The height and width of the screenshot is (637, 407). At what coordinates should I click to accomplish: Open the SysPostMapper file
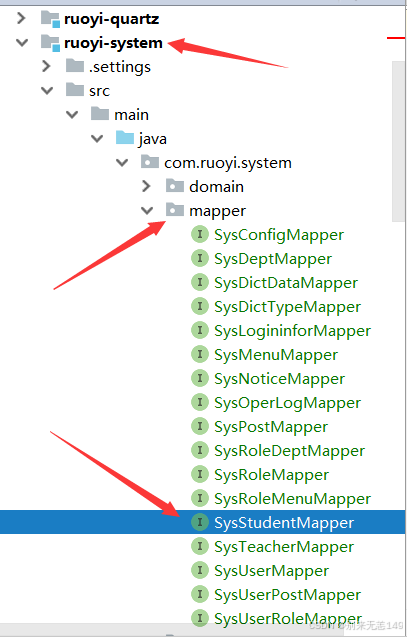pyautogui.click(x=271, y=427)
